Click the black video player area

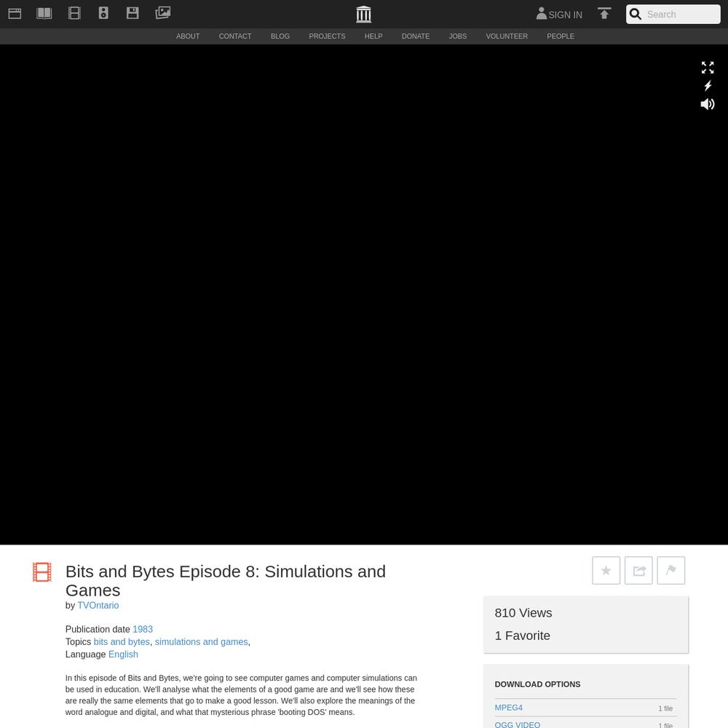point(364,294)
